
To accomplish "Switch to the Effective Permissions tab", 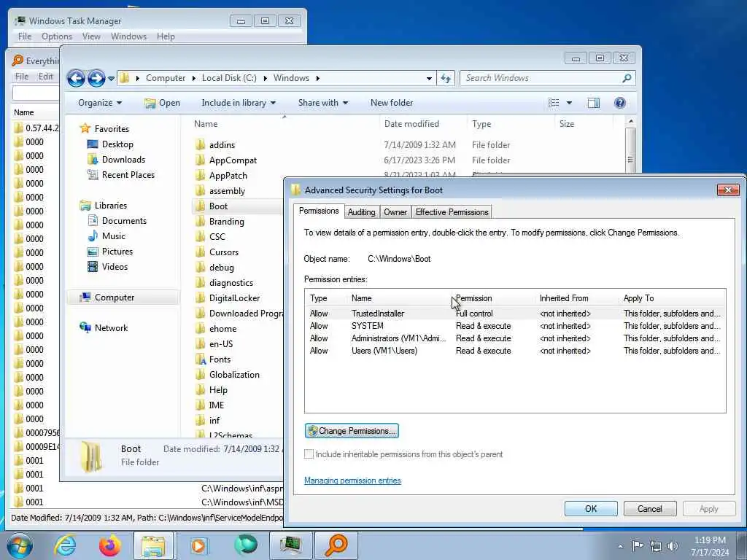I will tap(452, 212).
